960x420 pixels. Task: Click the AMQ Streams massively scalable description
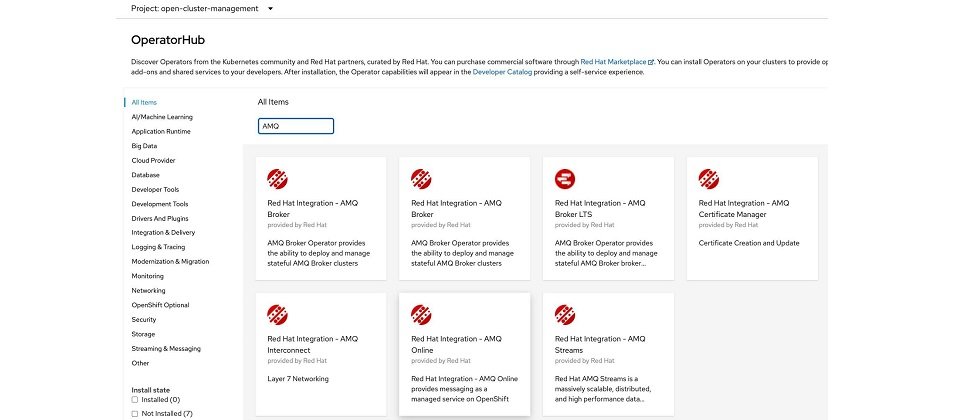coord(603,389)
